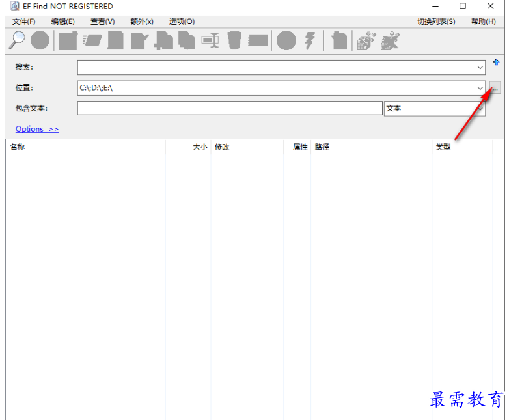The height and width of the screenshot is (420, 509).
Task: Expand the 位置 location dropdown arrow
Action: click(x=480, y=88)
